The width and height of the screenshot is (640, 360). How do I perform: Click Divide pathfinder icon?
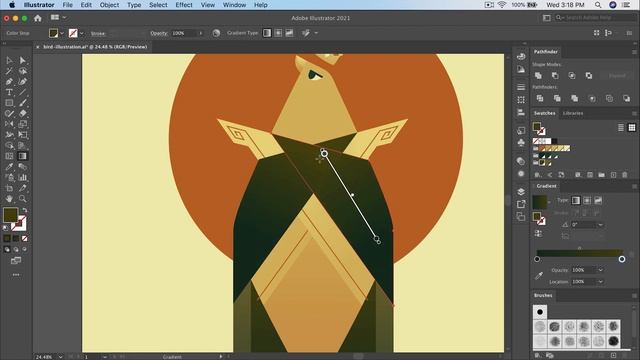point(540,98)
